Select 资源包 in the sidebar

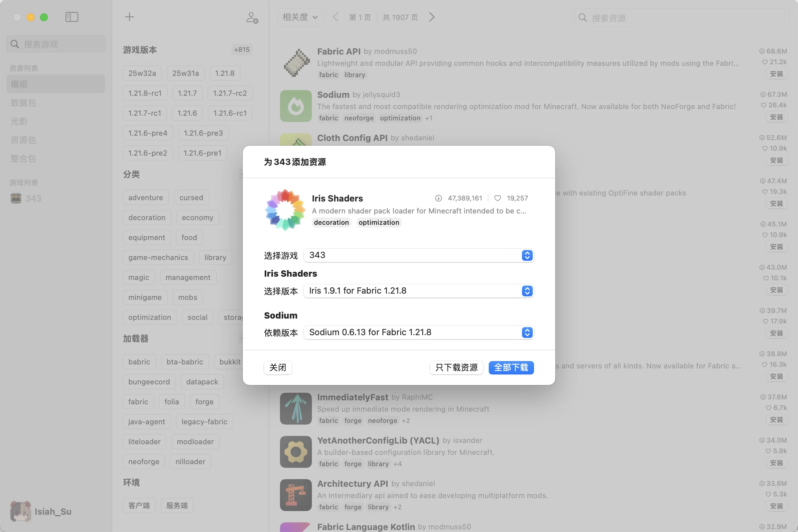[x=23, y=140]
